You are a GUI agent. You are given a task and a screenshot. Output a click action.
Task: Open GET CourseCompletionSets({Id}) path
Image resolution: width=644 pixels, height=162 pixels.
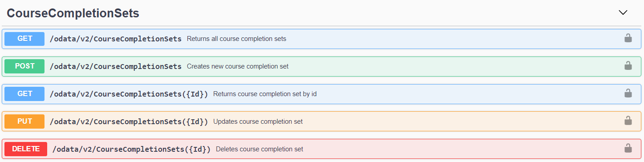tap(129, 94)
